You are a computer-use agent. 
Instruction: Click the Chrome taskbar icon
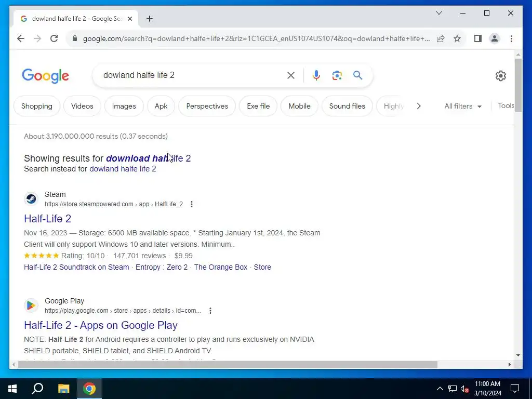point(89,389)
